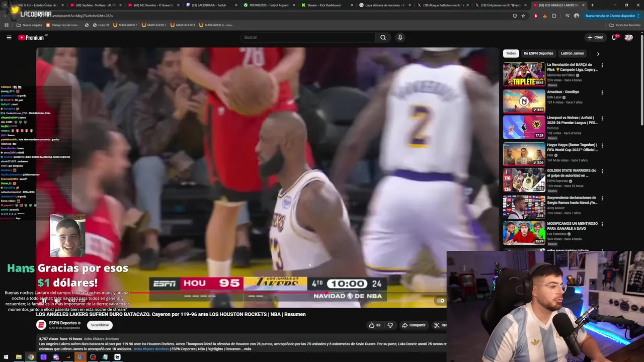Open MARCADOR 1 bookmark
Image resolution: width=644 pixels, height=362 pixels.
click(125, 25)
